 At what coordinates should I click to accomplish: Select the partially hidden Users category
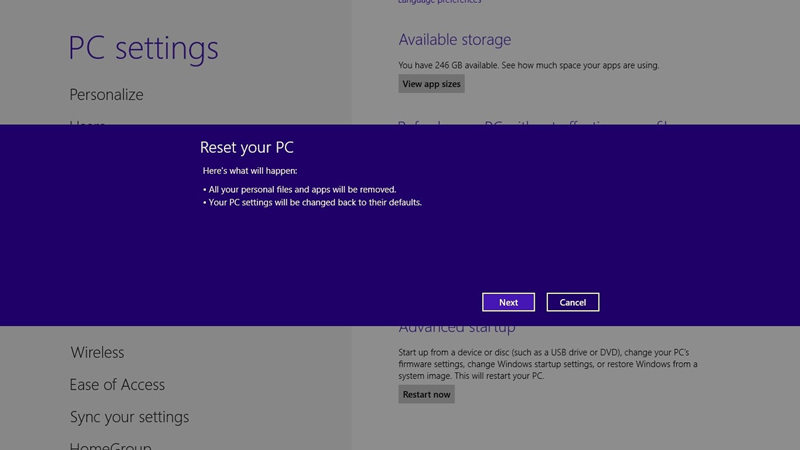click(87, 123)
